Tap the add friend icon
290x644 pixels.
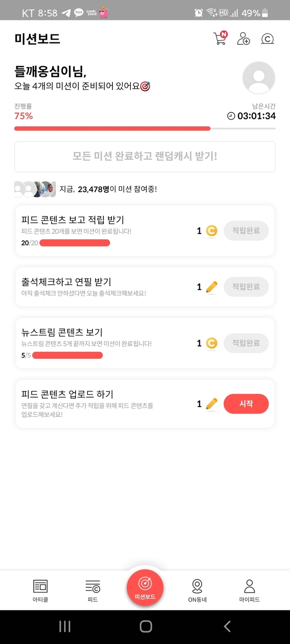tap(243, 39)
